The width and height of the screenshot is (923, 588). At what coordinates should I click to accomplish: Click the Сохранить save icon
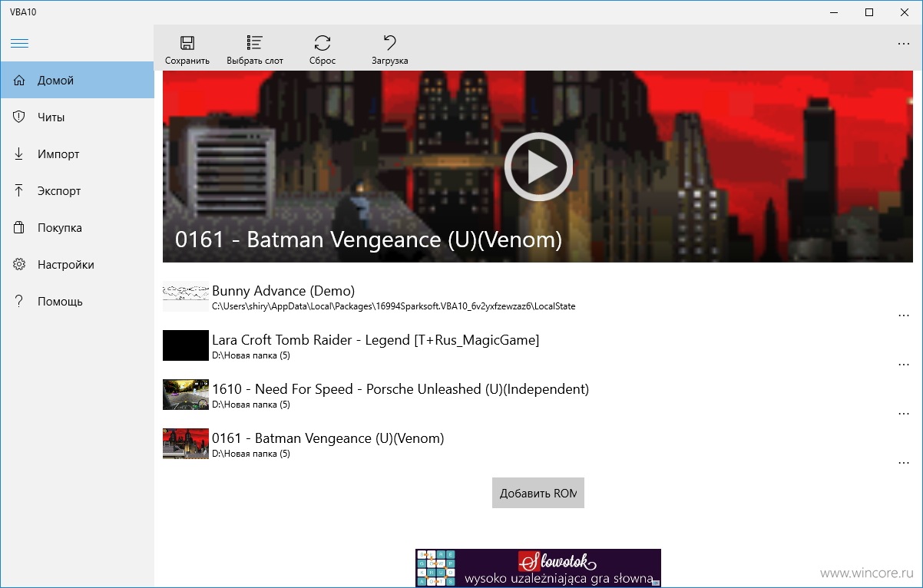coord(187,43)
